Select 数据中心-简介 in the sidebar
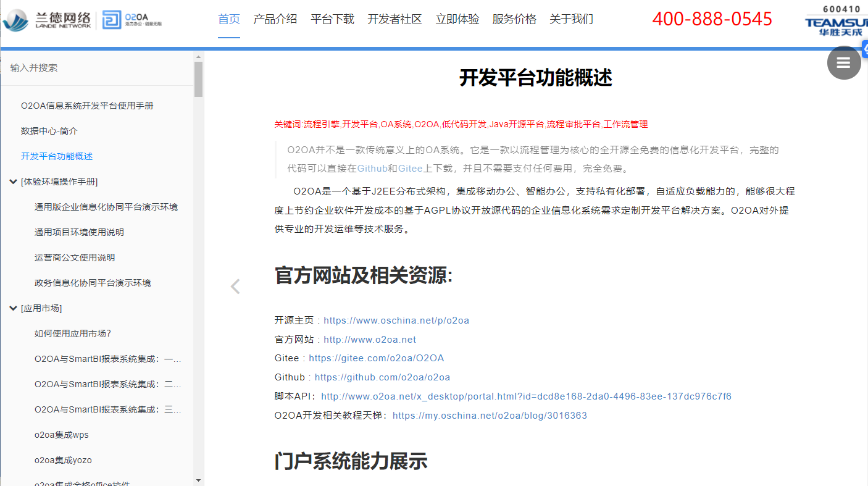The height and width of the screenshot is (486, 868). point(49,131)
